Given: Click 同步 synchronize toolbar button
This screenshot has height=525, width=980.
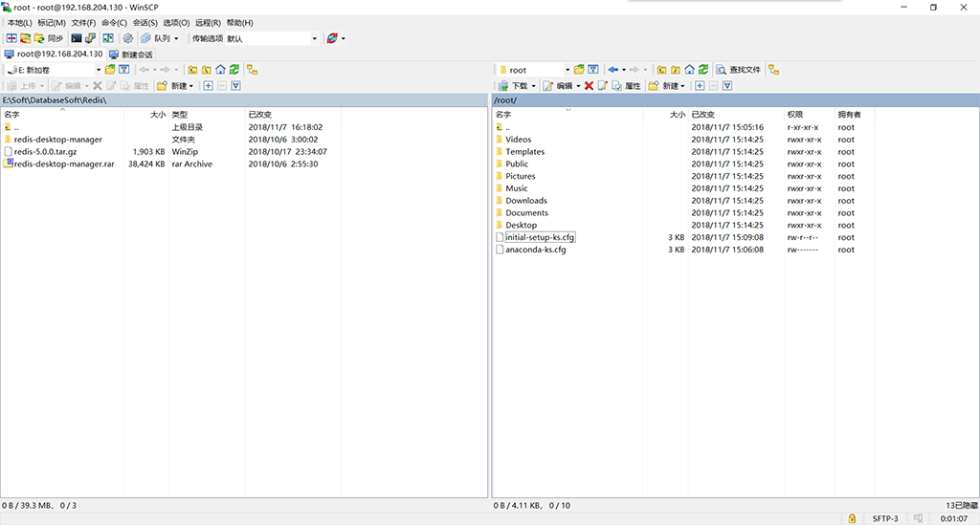Looking at the screenshot, I should (x=49, y=38).
